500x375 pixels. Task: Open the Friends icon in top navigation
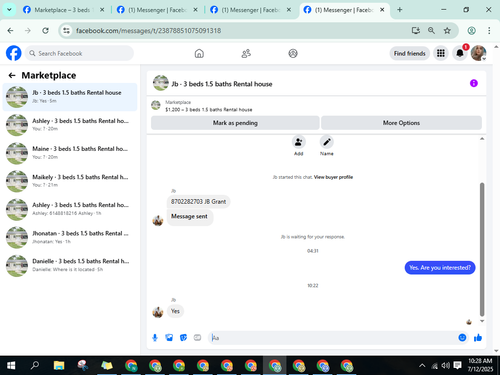point(246,53)
